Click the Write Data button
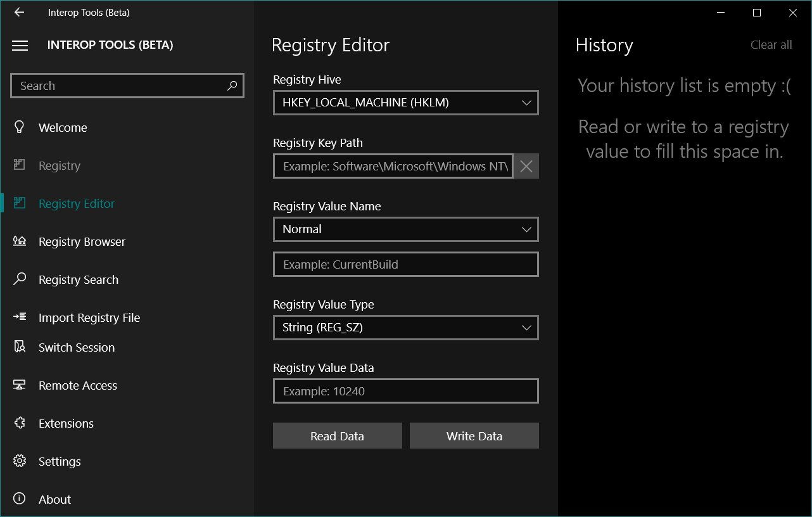Screen dimensions: 812x517 [474, 436]
